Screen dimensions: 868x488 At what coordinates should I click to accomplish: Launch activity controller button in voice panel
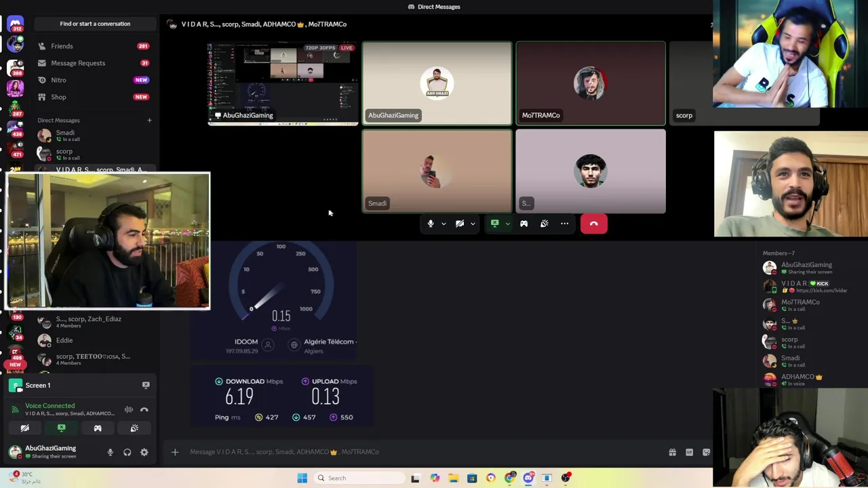coord(98,428)
